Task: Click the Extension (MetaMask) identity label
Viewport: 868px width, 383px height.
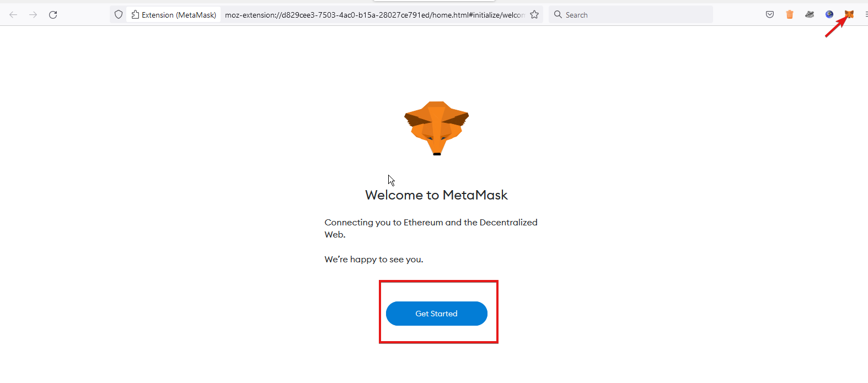Action: tap(174, 15)
